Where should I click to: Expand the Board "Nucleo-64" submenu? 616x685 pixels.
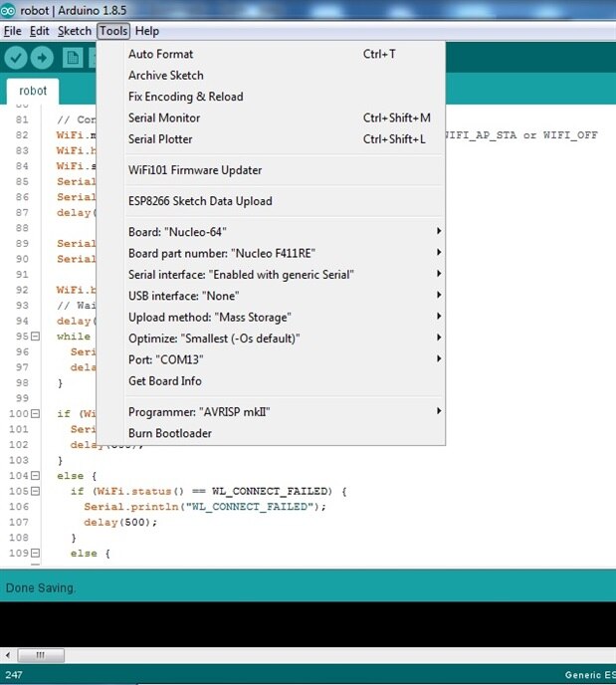coord(284,232)
